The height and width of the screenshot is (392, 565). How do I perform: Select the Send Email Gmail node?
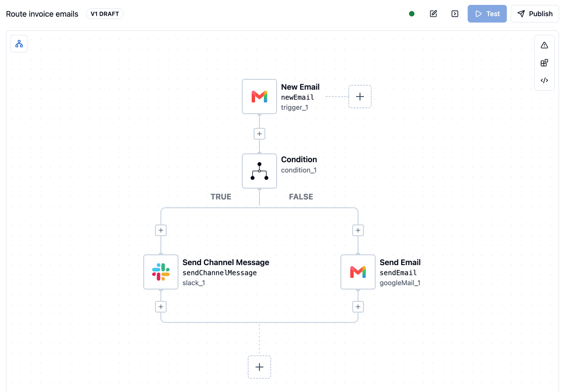pyautogui.click(x=358, y=272)
